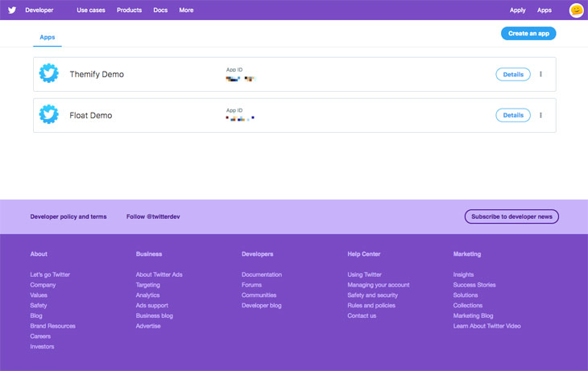Open the Blog footer link under About
The width and height of the screenshot is (588, 371).
[36, 315]
